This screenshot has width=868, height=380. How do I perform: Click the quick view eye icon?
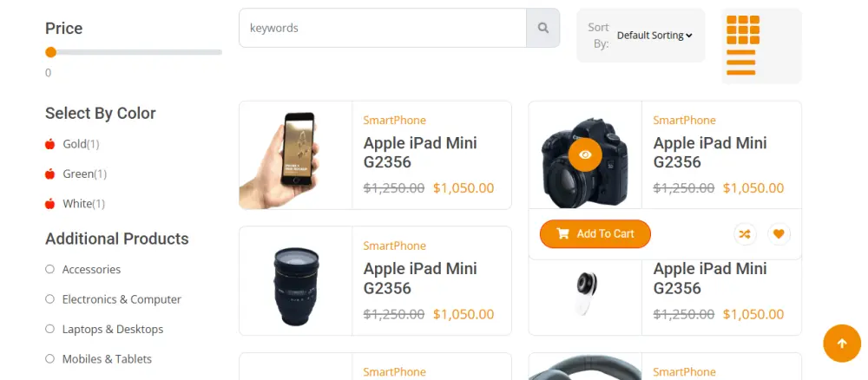pyautogui.click(x=585, y=154)
